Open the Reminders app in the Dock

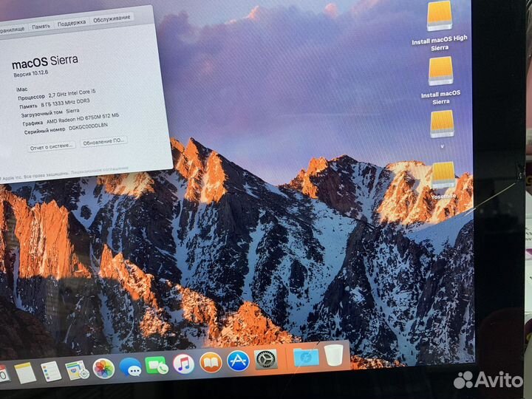[x=51, y=371]
